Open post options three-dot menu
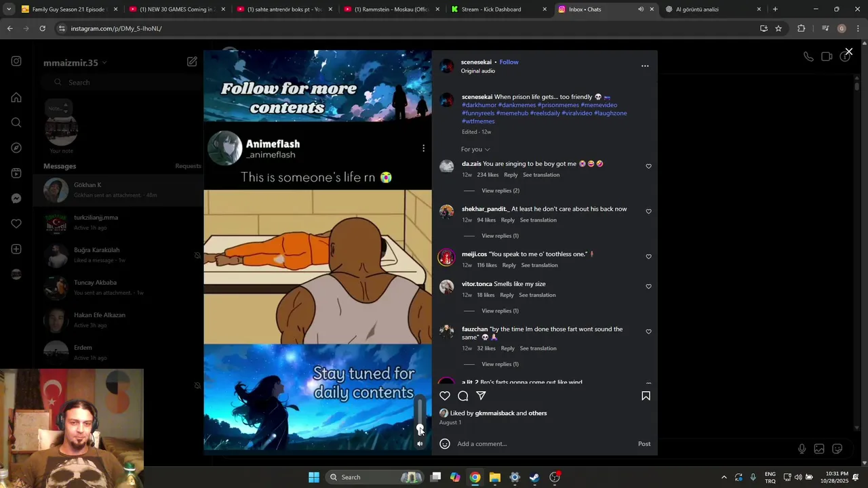Viewport: 868px width, 488px height. tap(645, 66)
